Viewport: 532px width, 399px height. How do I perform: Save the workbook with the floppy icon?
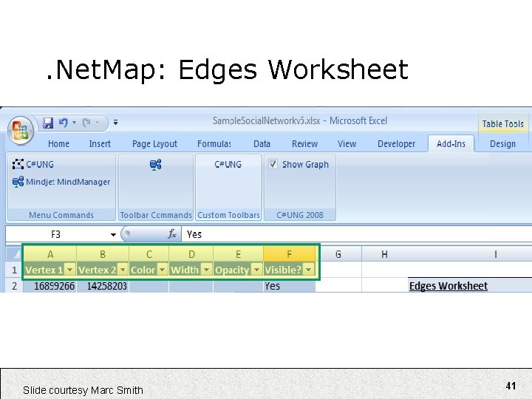(x=48, y=123)
